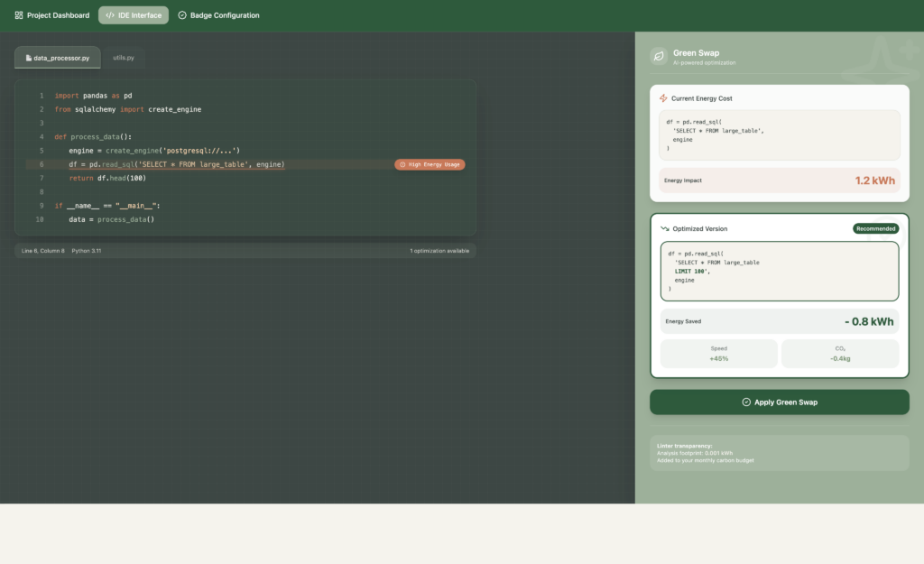Click the Speed +45% stat card

click(x=718, y=354)
